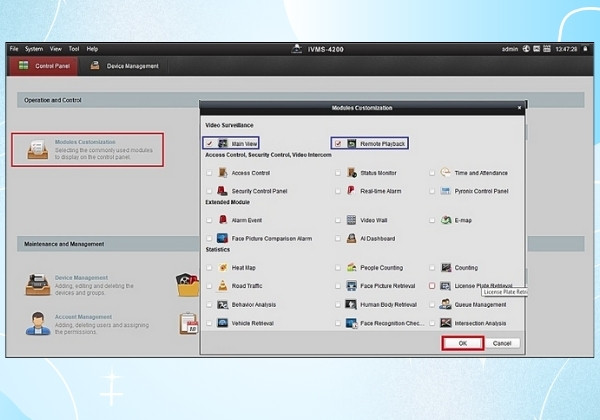Click the People Counting icon

[x=351, y=267]
